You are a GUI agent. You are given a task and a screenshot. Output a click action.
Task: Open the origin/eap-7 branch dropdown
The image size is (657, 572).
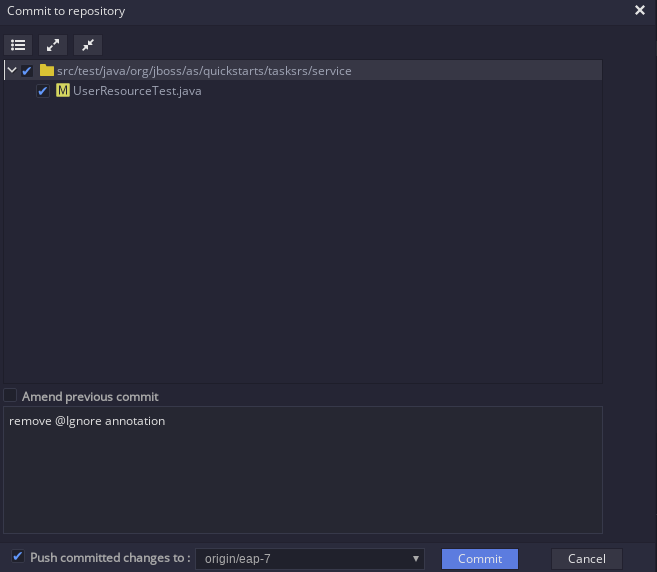[310, 559]
